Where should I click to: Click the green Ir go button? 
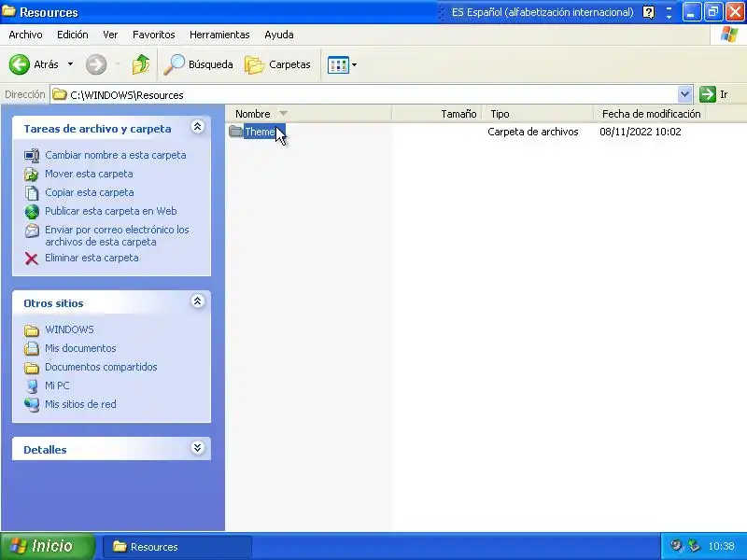(x=714, y=94)
